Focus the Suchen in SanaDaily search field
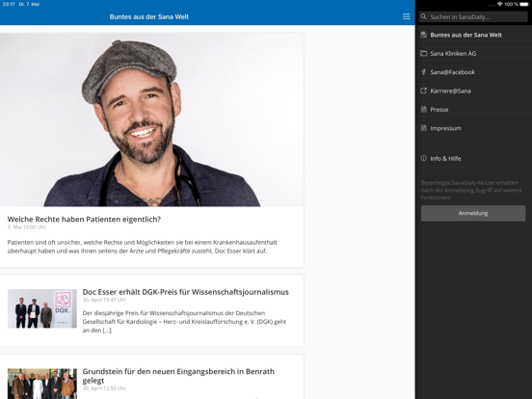This screenshot has width=532, height=399. (x=473, y=16)
